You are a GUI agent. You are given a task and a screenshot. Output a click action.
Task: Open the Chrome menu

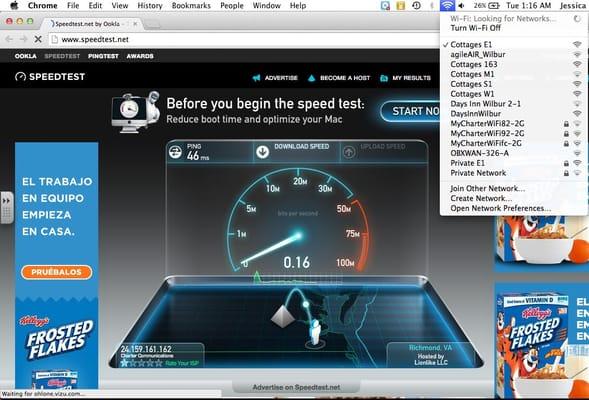coord(43,6)
